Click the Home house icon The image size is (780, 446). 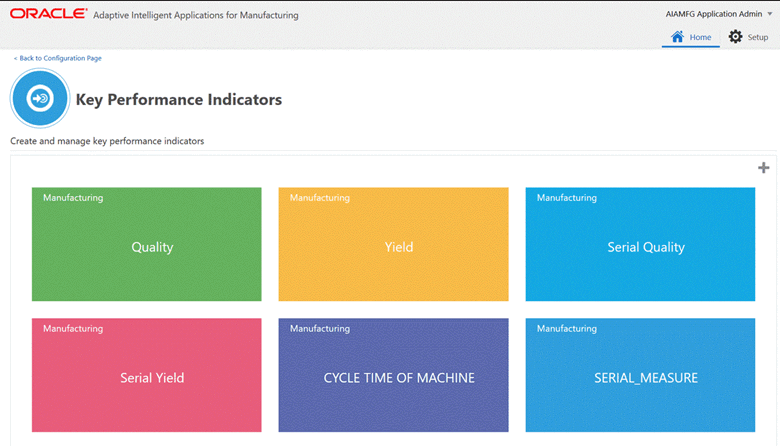click(x=677, y=37)
